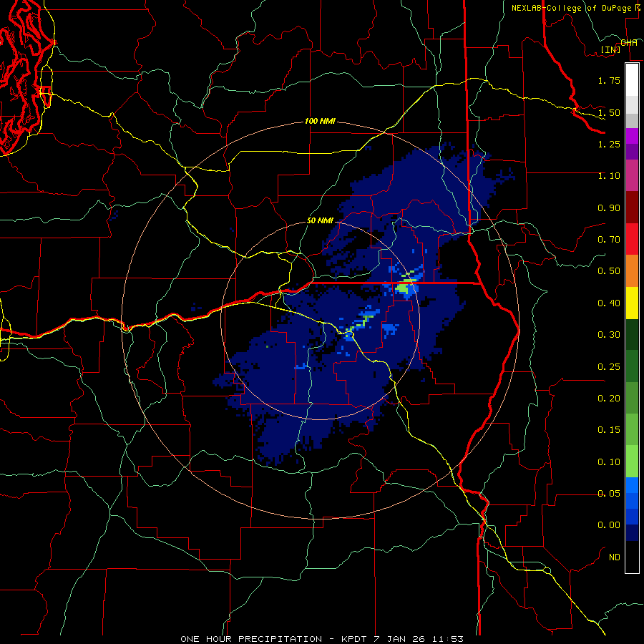This screenshot has width=644, height=644.
Task: Click the 0.20 legend value
Action: tap(609, 399)
